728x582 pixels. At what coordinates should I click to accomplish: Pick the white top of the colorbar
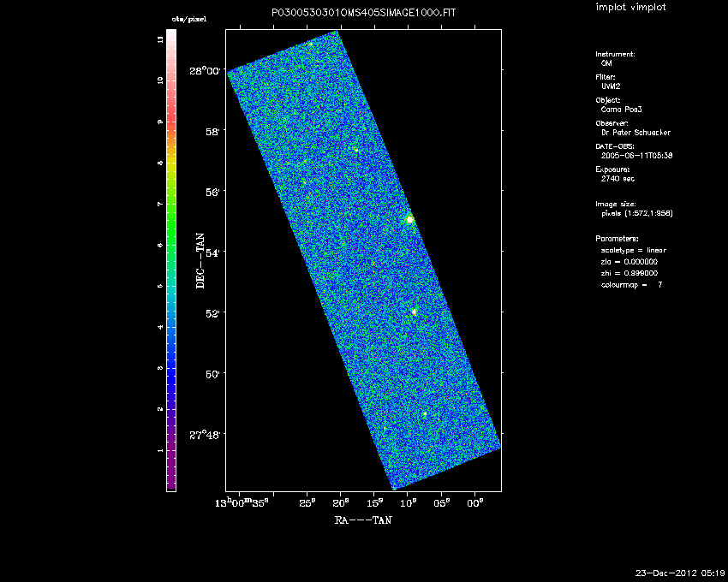171,33
